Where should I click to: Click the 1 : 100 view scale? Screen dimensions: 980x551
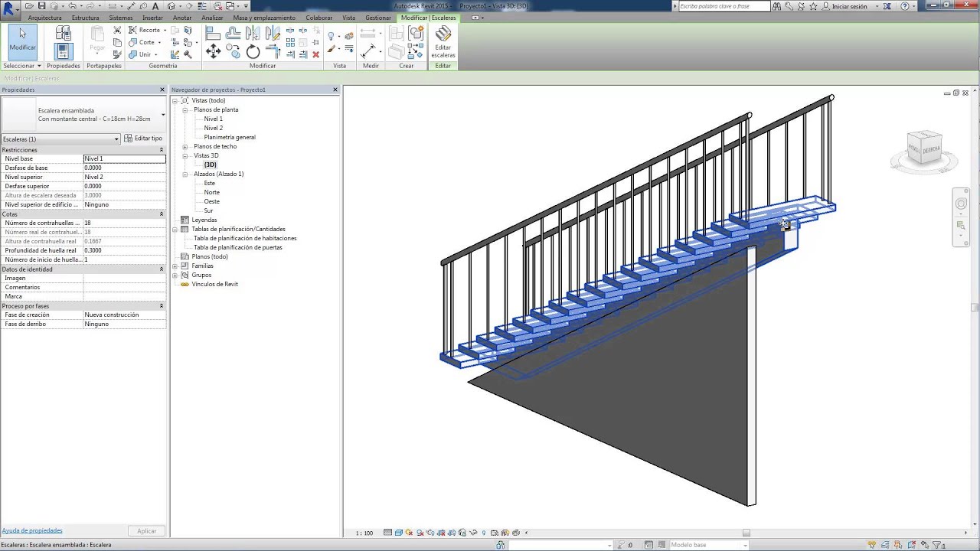(364, 533)
